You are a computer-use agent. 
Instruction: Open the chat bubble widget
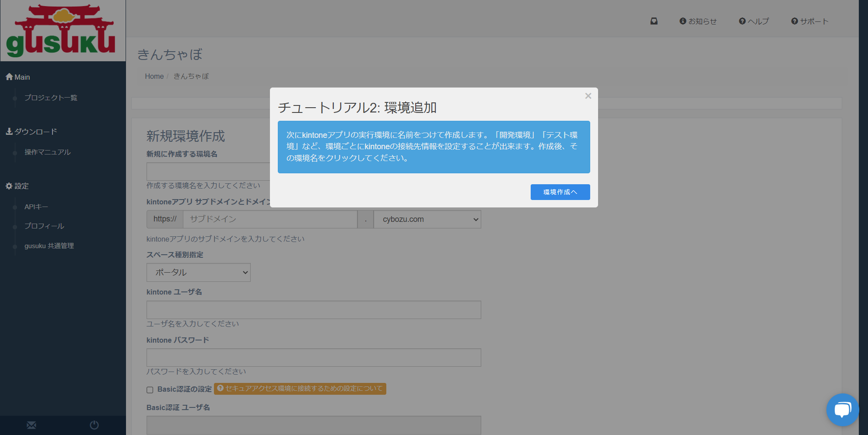pyautogui.click(x=842, y=410)
